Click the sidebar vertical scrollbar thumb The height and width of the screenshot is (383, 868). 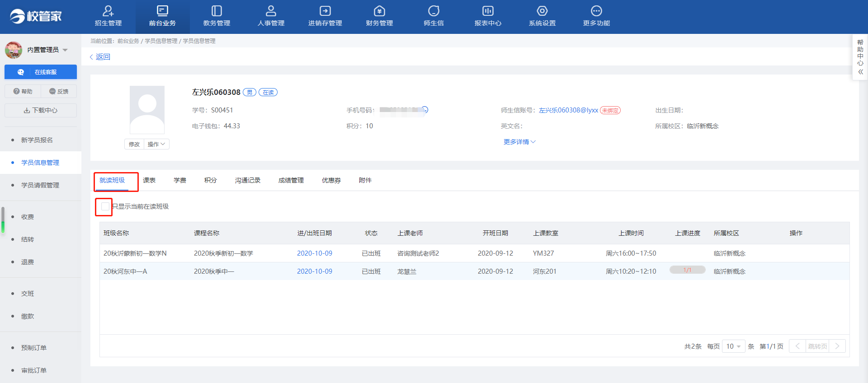[3, 220]
